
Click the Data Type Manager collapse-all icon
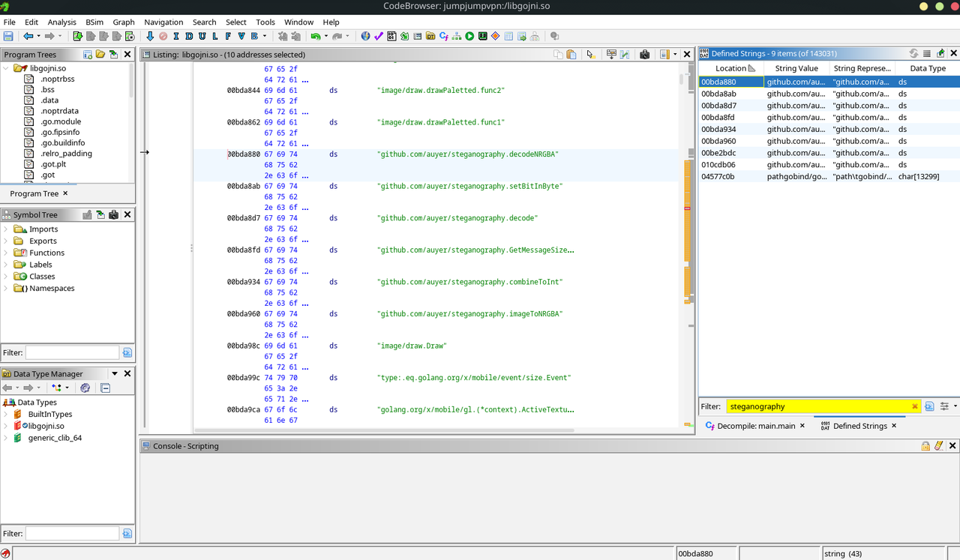pos(105,388)
